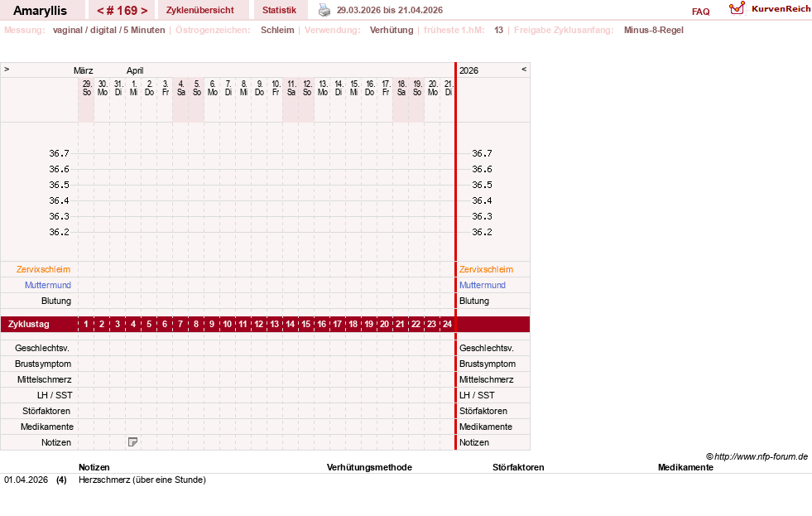Screen dimensions: 812x516
Task: Click the 2026 year label
Action: (468, 70)
